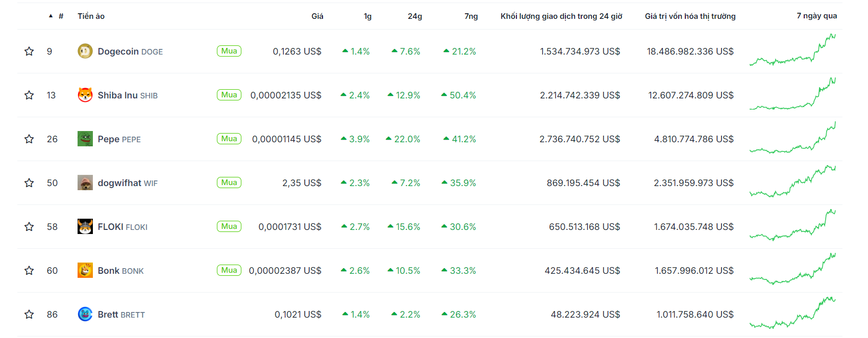Click the Pepe frog logo

[85, 139]
